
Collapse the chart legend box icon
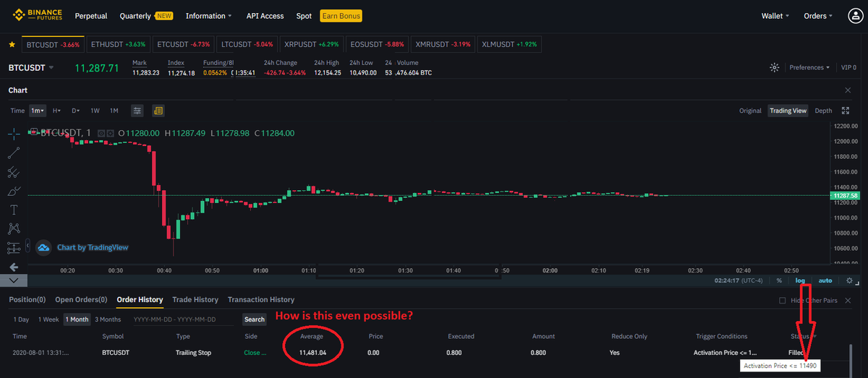click(x=33, y=132)
